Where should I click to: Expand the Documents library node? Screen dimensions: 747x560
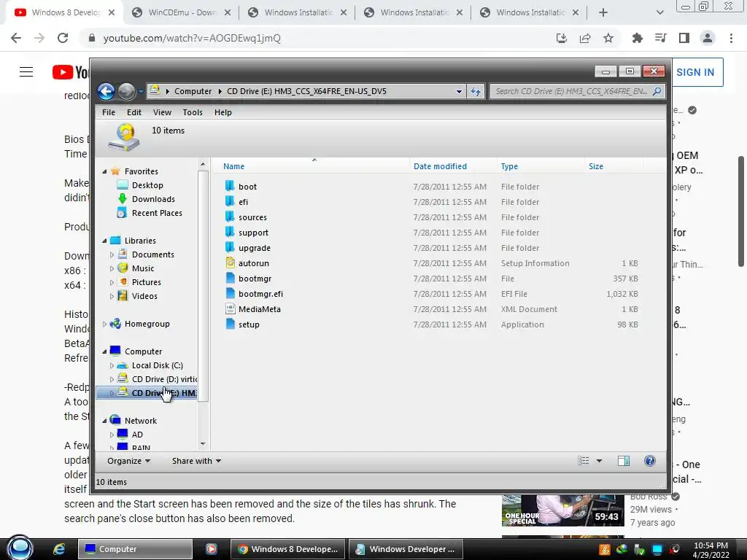click(x=112, y=254)
